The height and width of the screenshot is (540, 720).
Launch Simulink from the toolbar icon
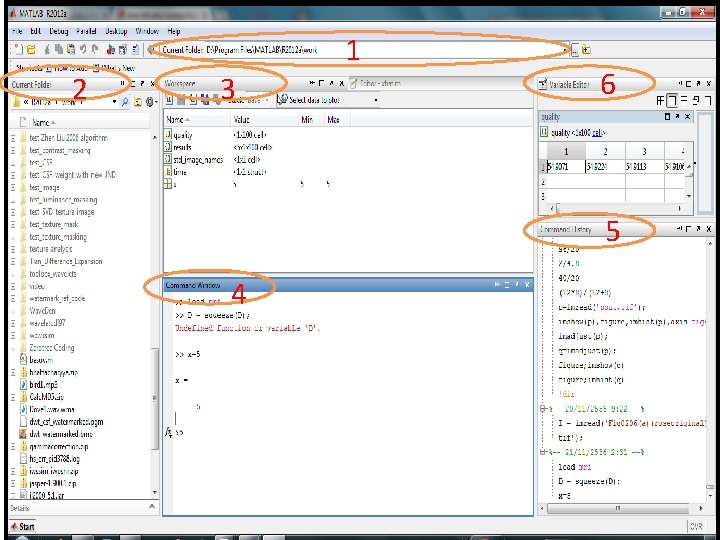[x=111, y=50]
